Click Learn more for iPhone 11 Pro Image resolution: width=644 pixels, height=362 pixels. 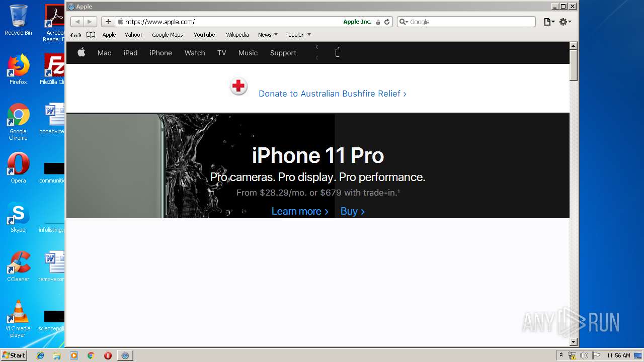[x=300, y=211]
